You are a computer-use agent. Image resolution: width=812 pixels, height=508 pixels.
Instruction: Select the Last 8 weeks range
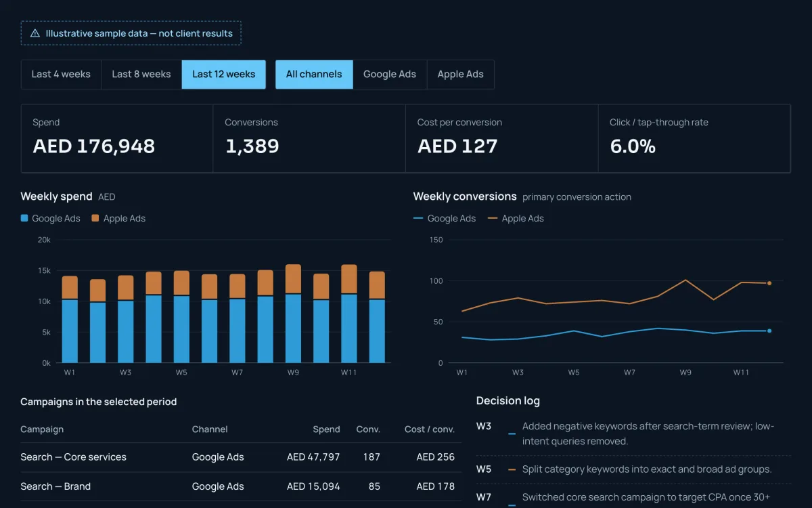coord(141,75)
